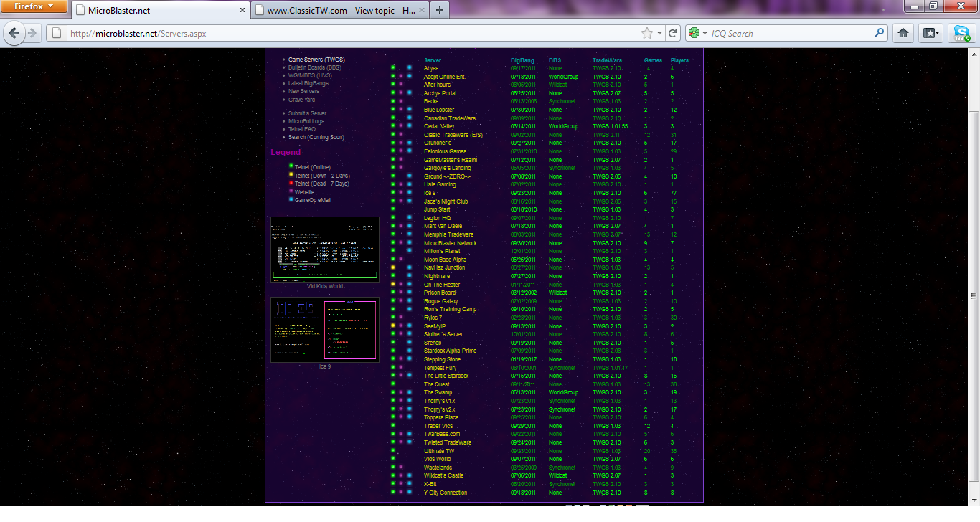Viewport: 980px width, 522px height.
Task: Focus the address bar URL field
Action: [352, 33]
